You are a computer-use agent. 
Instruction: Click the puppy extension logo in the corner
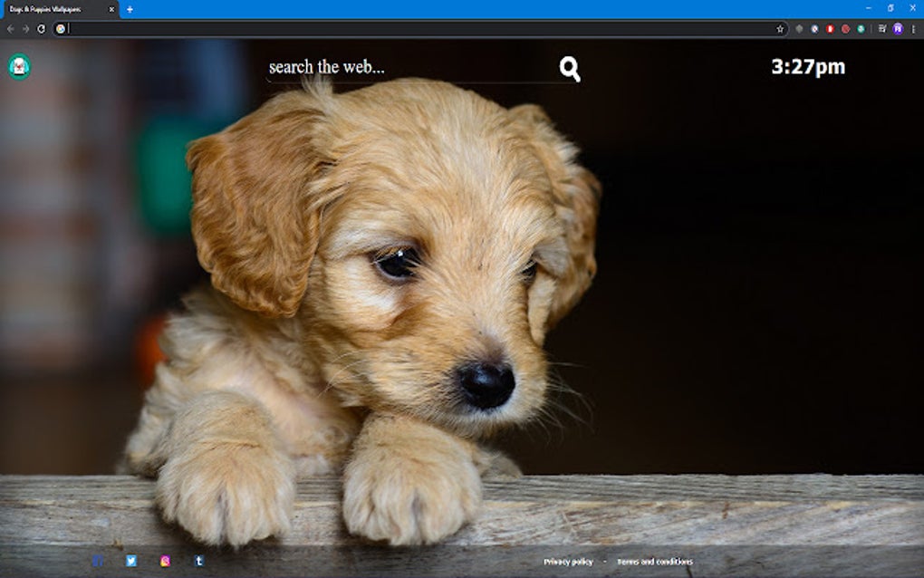click(18, 66)
